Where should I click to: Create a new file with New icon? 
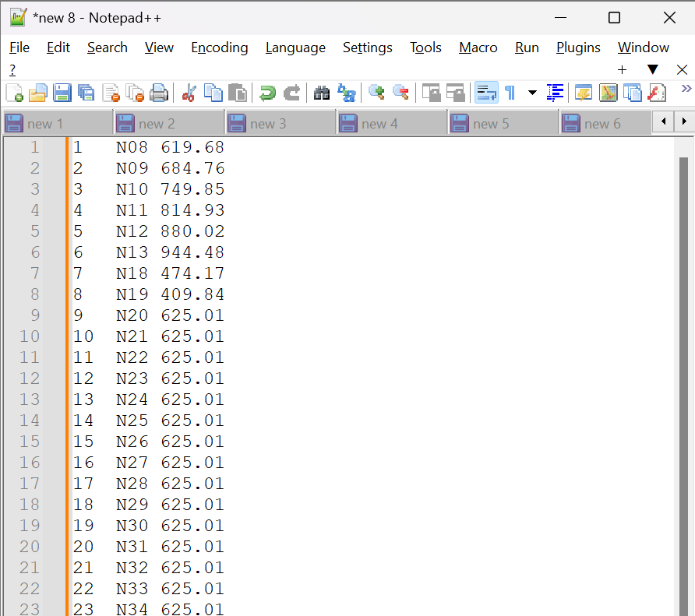(x=14, y=93)
